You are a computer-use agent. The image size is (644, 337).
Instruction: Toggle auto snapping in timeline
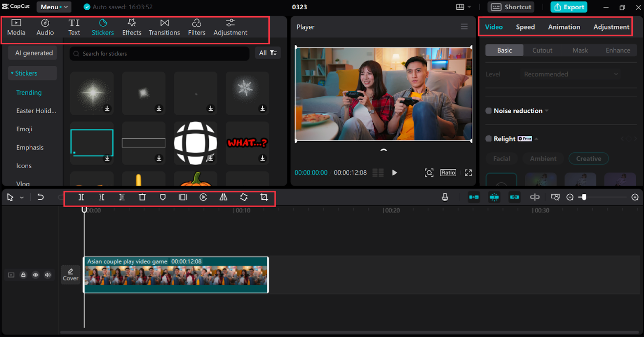coord(494,197)
